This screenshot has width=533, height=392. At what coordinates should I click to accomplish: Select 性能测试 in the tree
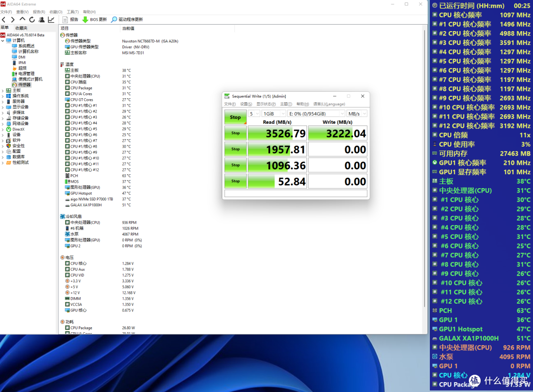click(x=17, y=162)
